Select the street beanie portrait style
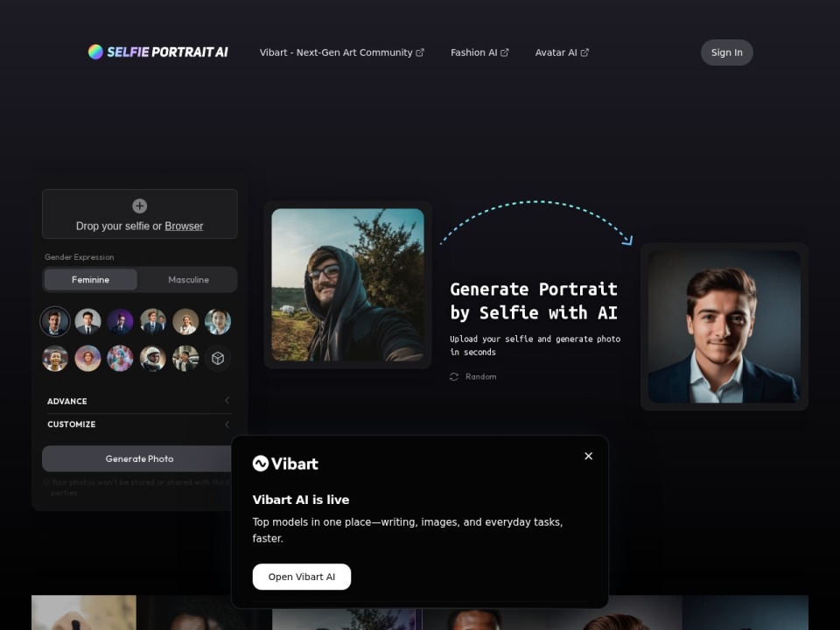840x630 pixels. [x=185, y=359]
